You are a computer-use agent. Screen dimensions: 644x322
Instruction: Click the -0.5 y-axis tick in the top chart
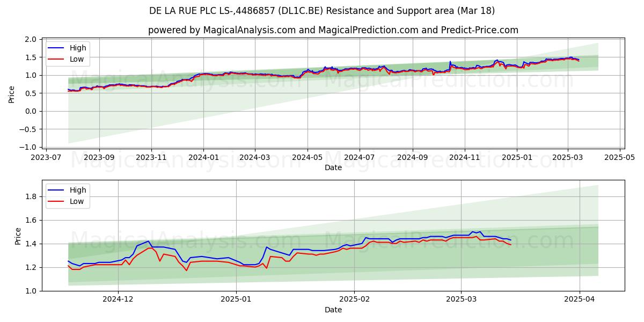point(28,129)
